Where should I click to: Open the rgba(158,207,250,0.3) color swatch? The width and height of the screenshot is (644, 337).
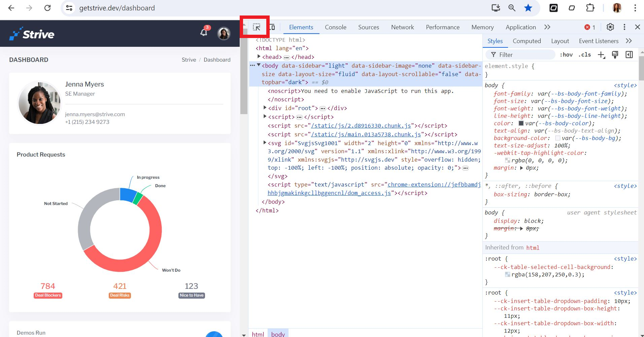(x=507, y=274)
